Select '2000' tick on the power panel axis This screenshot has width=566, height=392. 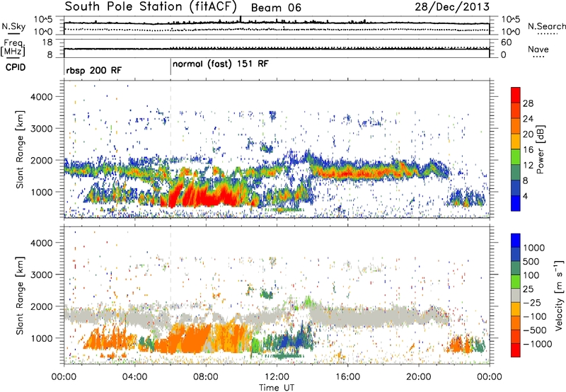pyautogui.click(x=42, y=160)
